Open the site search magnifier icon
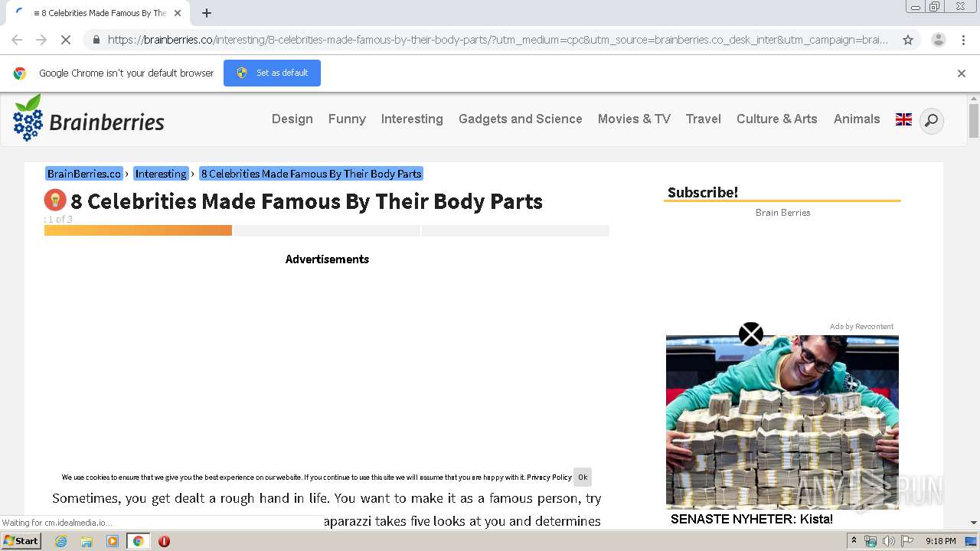This screenshot has height=551, width=980. (x=931, y=120)
